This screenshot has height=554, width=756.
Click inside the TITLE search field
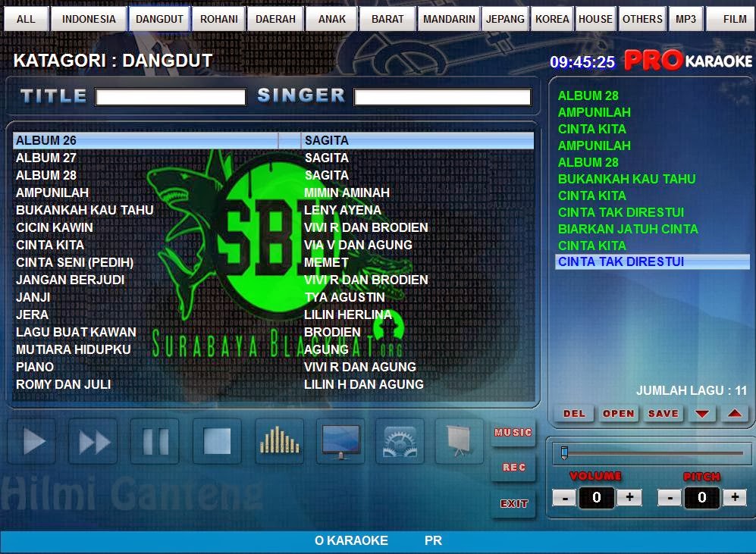170,96
